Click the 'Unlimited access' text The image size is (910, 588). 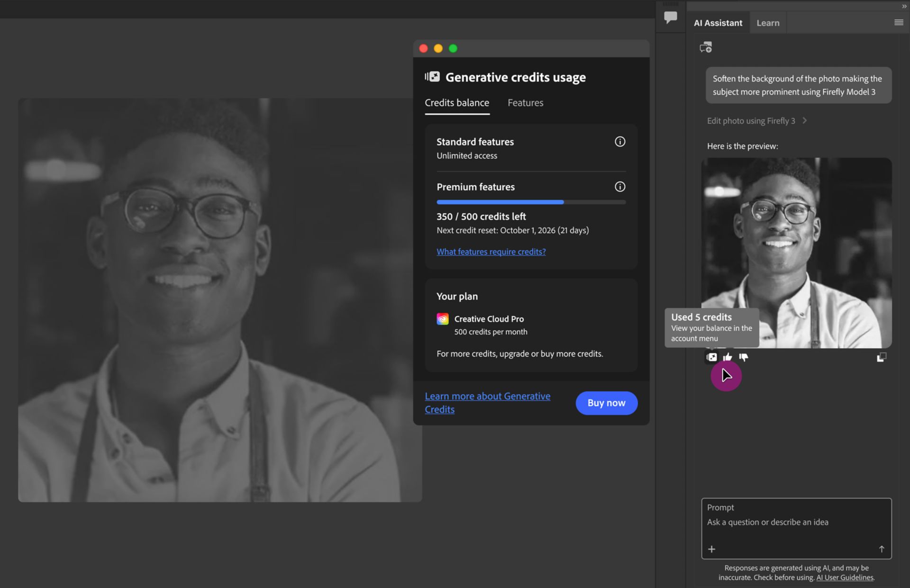point(467,155)
